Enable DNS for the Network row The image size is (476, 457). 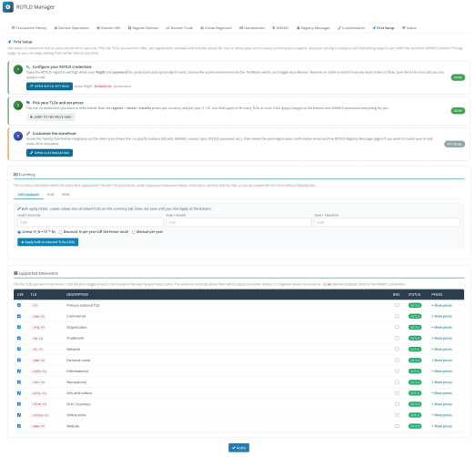pyautogui.click(x=397, y=349)
